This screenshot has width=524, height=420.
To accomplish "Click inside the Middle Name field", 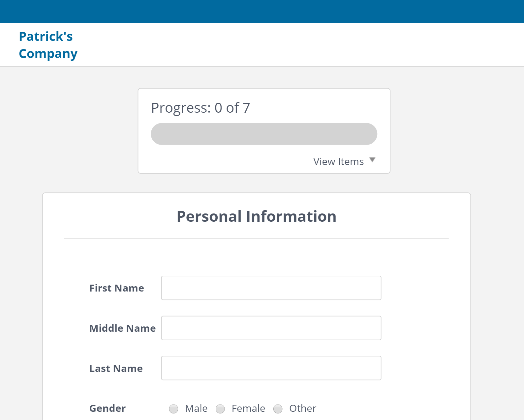I will pos(271,328).
